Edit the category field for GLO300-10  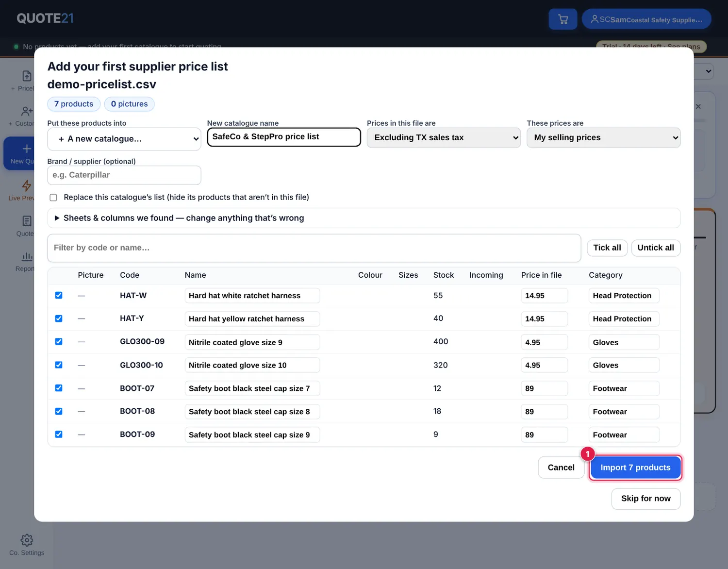click(x=624, y=366)
